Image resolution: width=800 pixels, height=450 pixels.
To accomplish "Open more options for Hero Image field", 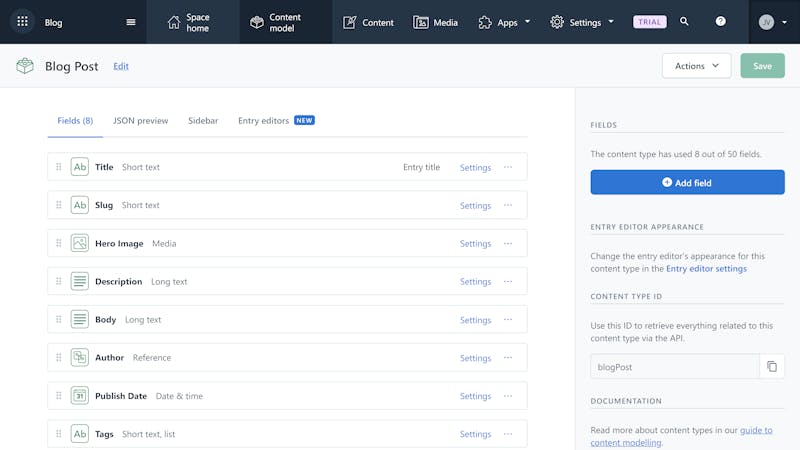I will click(508, 243).
